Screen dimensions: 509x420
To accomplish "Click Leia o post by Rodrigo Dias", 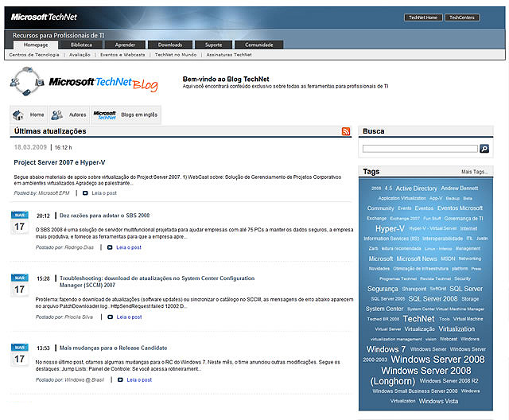I will pyautogui.click(x=129, y=247).
